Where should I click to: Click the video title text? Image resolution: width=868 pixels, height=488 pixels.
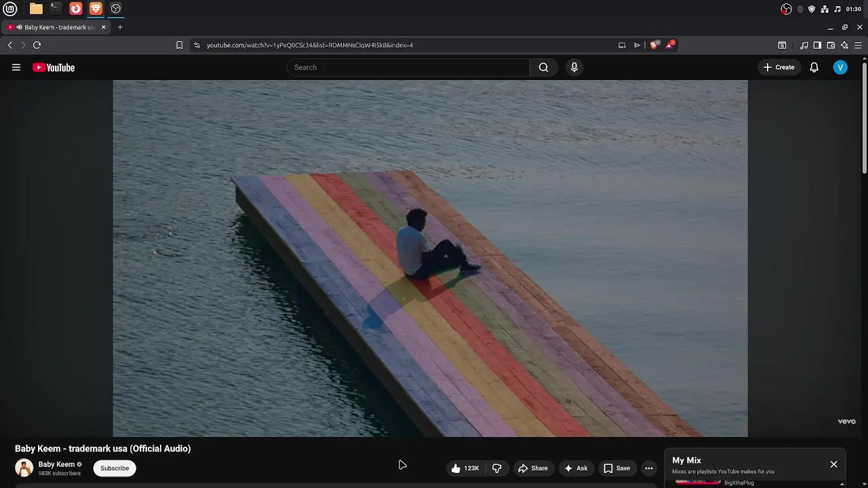102,448
